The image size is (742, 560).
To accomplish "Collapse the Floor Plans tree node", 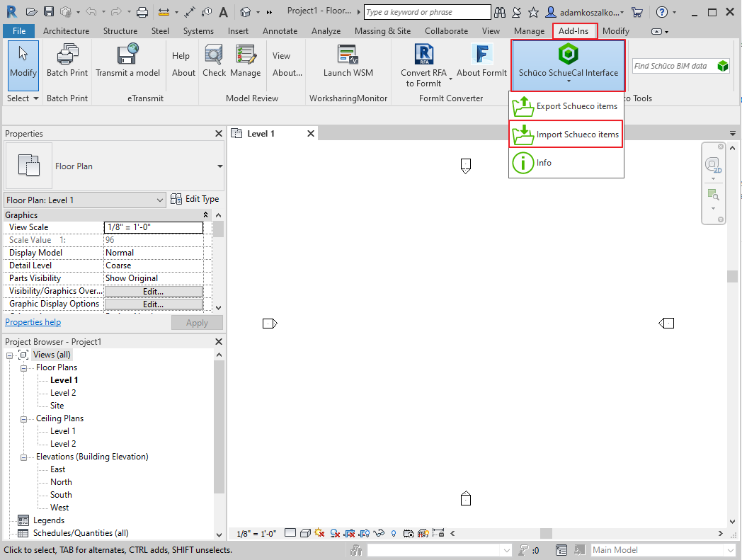I will click(x=24, y=368).
